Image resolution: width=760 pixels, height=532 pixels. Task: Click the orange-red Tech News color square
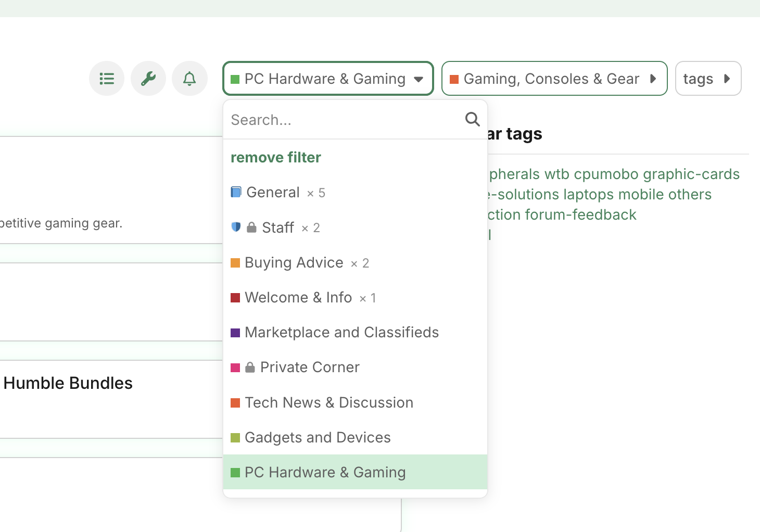pos(235,403)
